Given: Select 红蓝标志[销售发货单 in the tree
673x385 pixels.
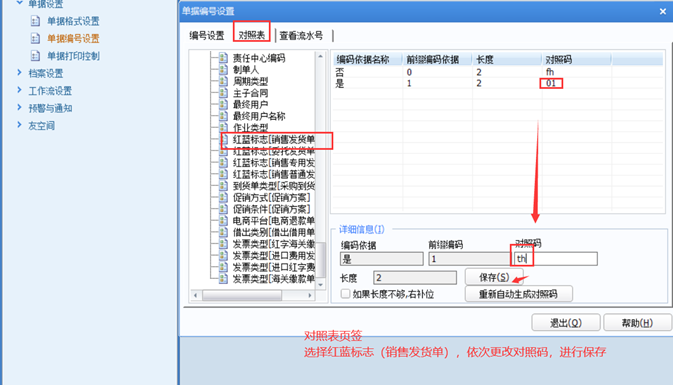Looking at the screenshot, I should click(274, 139).
